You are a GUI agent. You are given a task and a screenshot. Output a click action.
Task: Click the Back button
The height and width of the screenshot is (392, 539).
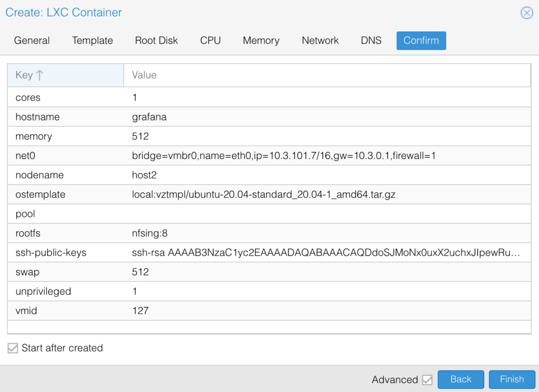tap(461, 379)
